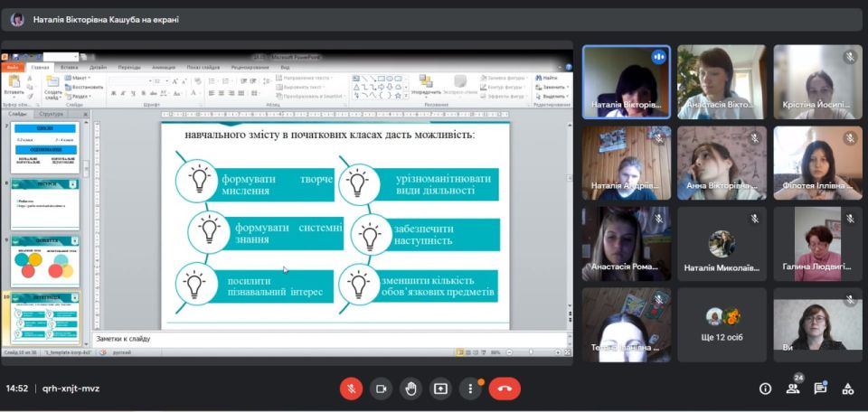Select Галина Людвигі... video tile
Image resolution: width=868 pixels, height=412 pixels.
[817, 244]
